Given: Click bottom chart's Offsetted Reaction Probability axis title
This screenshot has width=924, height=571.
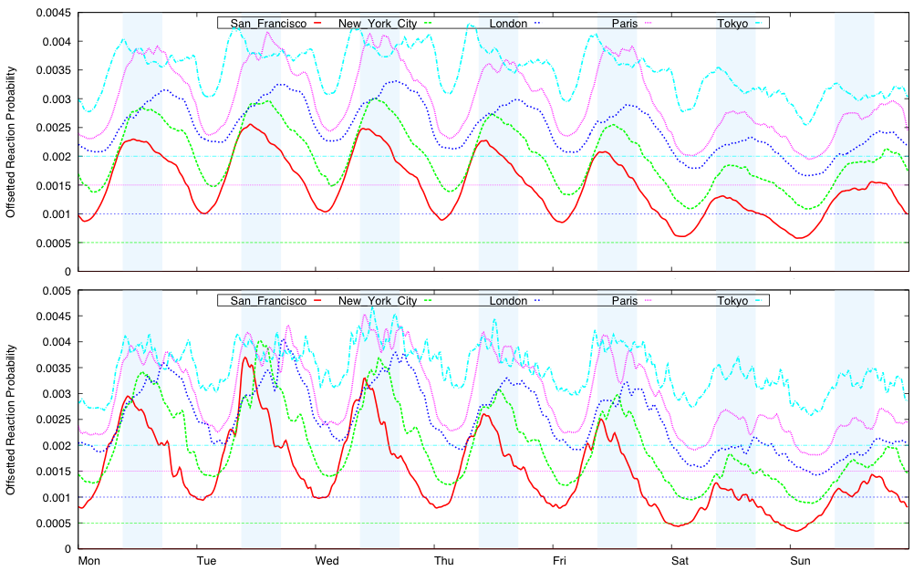Looking at the screenshot, I should click(x=11, y=420).
